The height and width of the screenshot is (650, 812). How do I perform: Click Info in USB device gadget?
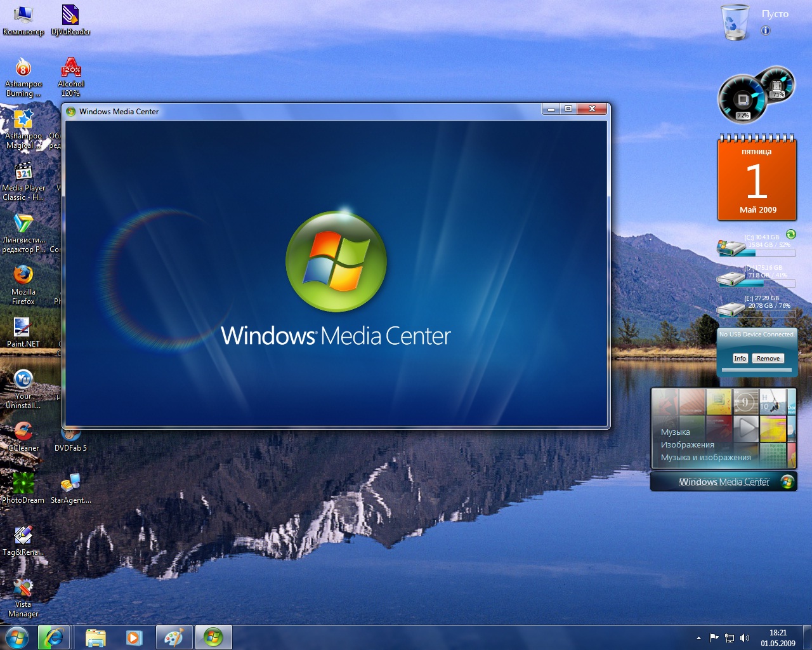740,359
